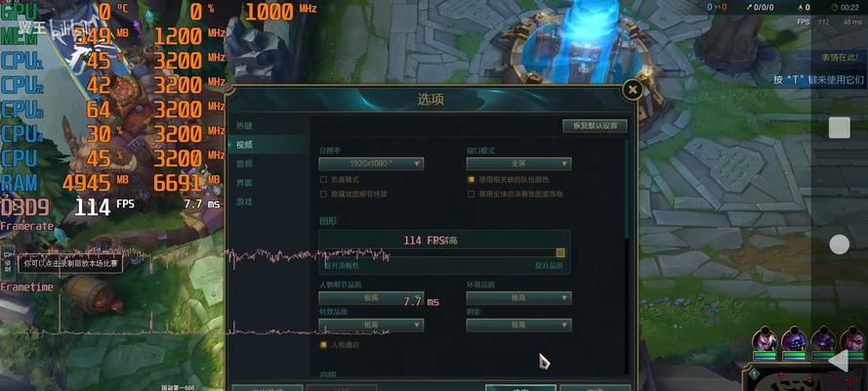Uncheck the 使用相关联的队伍颜色 checkbox
Image resolution: width=868 pixels, height=391 pixels.
[471, 180]
